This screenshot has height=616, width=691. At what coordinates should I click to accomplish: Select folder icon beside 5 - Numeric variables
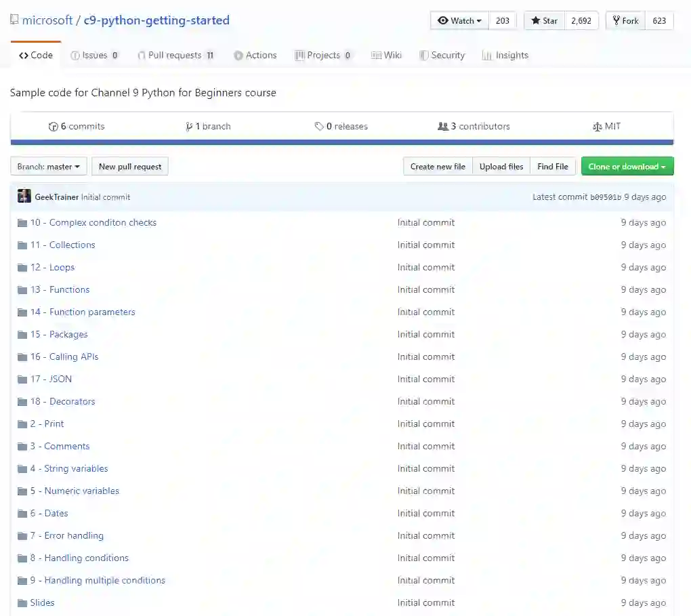click(22, 491)
